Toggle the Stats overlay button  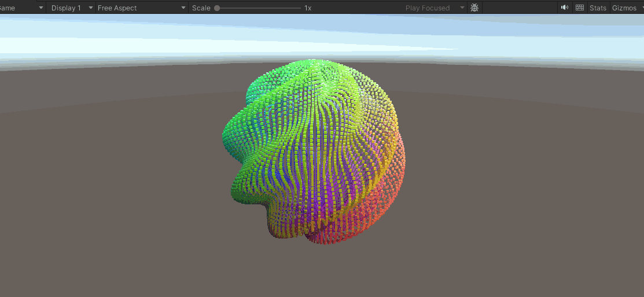click(x=598, y=8)
